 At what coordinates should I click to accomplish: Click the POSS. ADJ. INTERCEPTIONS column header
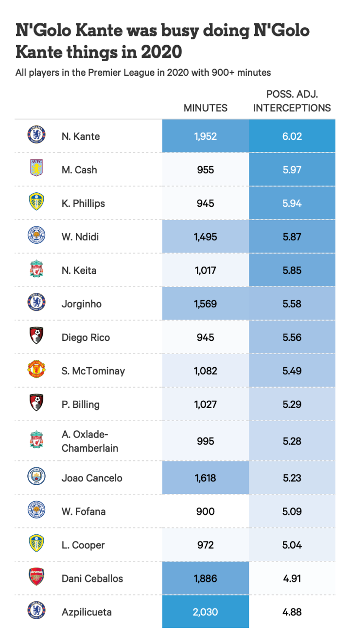click(292, 101)
